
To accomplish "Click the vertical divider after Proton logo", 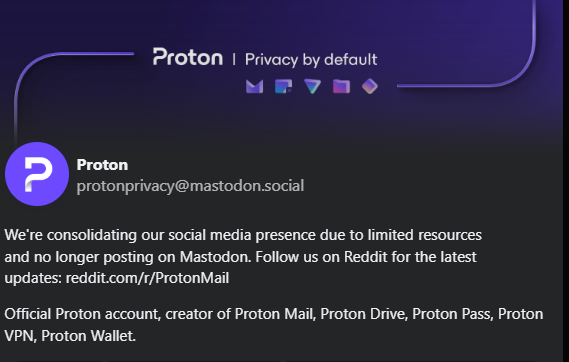I will pyautogui.click(x=234, y=59).
